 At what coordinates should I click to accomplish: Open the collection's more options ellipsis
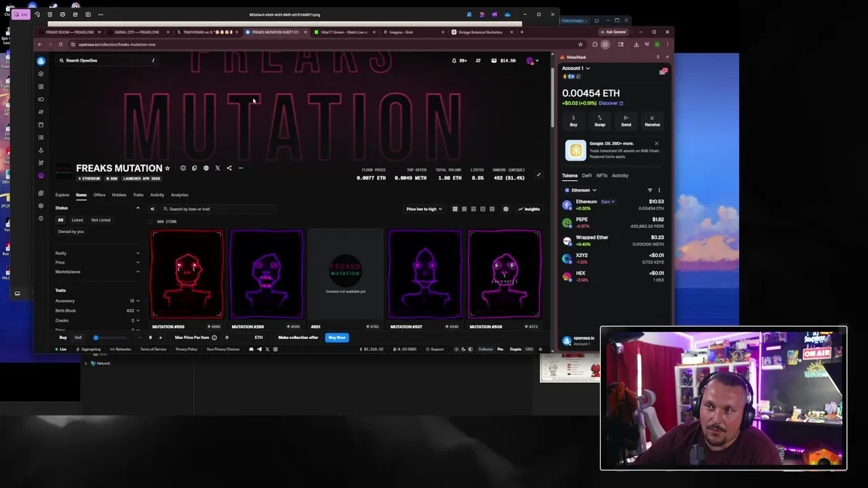click(x=241, y=168)
